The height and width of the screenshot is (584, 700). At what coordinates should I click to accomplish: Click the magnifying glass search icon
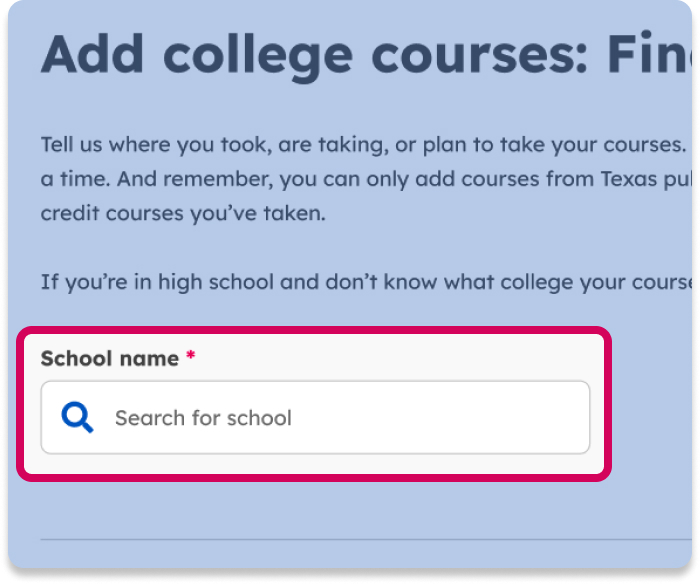coord(77,417)
